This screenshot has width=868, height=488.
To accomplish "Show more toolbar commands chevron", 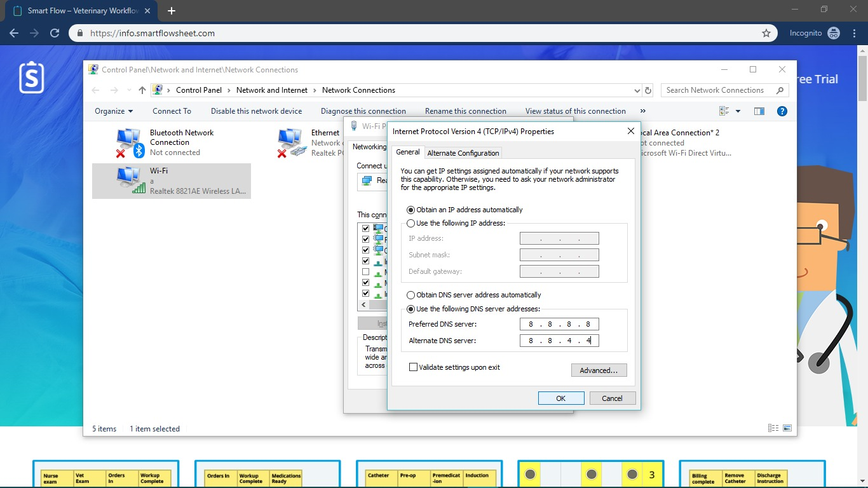I will (x=642, y=111).
